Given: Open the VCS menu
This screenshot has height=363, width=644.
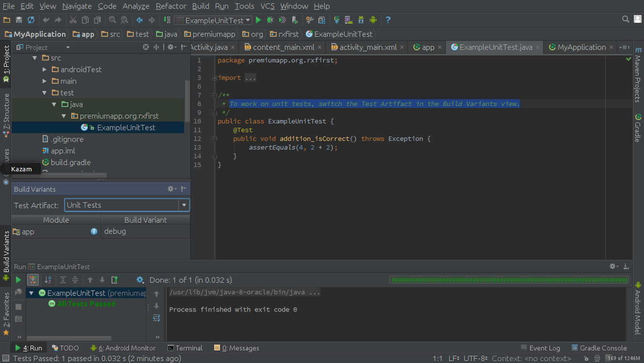Looking at the screenshot, I should [x=267, y=6].
